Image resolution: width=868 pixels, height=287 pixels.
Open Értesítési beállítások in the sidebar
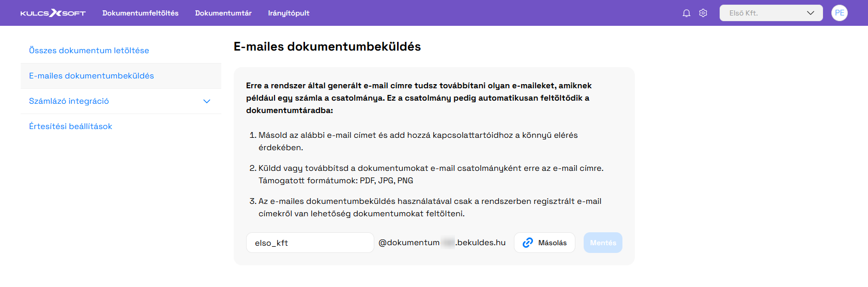70,126
